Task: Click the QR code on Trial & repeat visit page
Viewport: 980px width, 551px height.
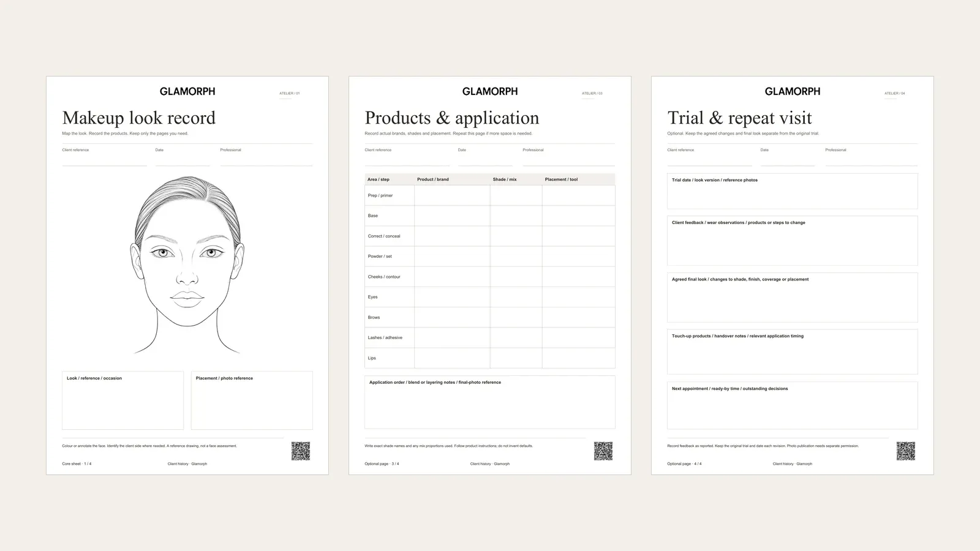Action: pyautogui.click(x=906, y=451)
